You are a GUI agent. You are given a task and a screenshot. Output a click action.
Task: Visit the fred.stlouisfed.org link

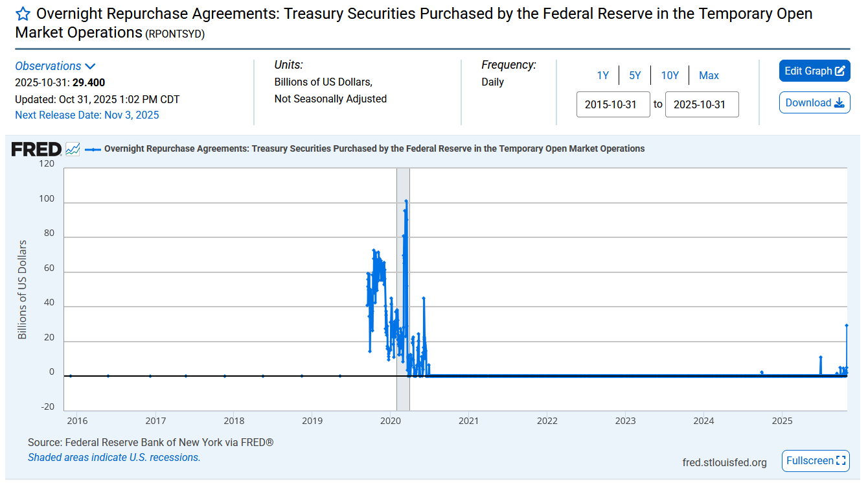pyautogui.click(x=724, y=462)
